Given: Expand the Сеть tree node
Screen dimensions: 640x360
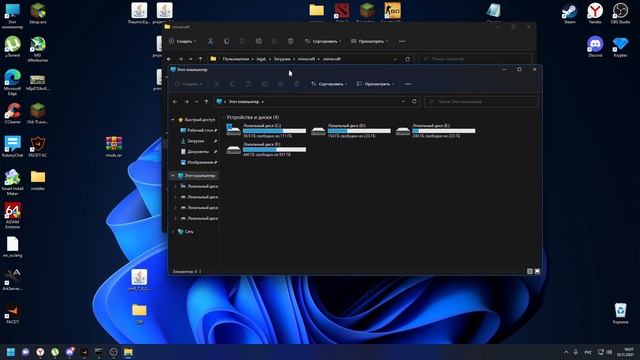Looking at the screenshot, I should click(173, 231).
